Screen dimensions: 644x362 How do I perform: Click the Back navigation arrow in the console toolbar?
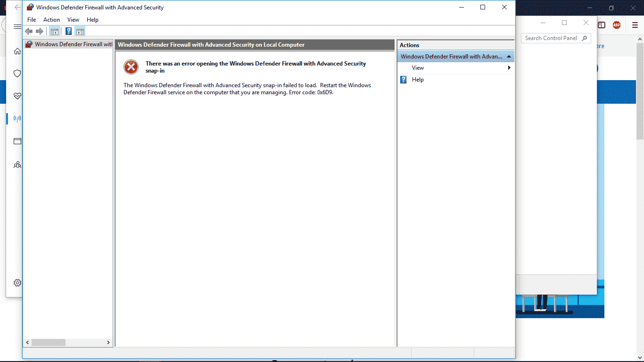coord(29,31)
